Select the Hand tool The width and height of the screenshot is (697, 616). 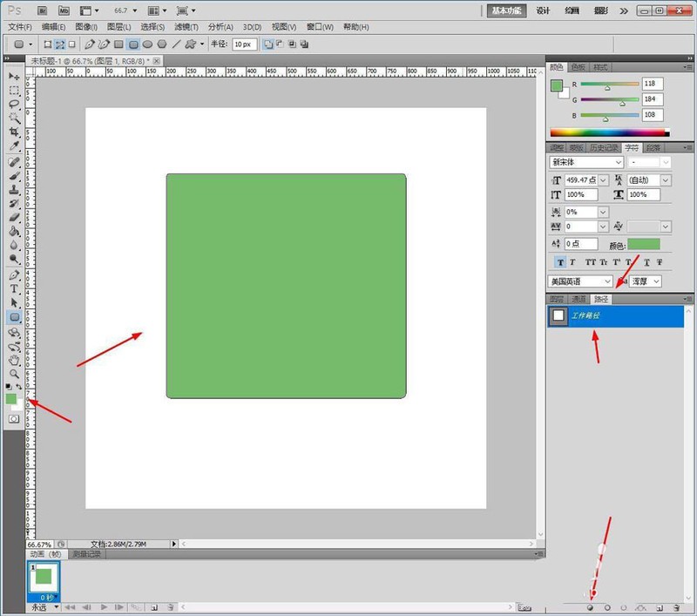14,360
